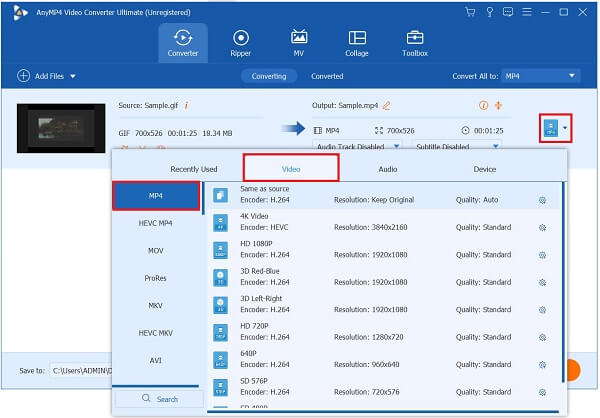Click the Sample.gif video thumbnail
This screenshot has height=418, width=600.
tap(61, 128)
